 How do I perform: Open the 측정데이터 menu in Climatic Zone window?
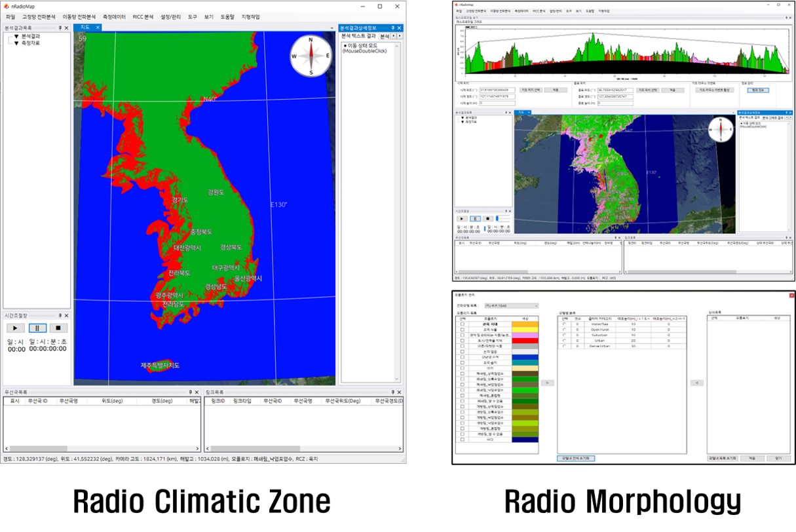[x=114, y=16]
